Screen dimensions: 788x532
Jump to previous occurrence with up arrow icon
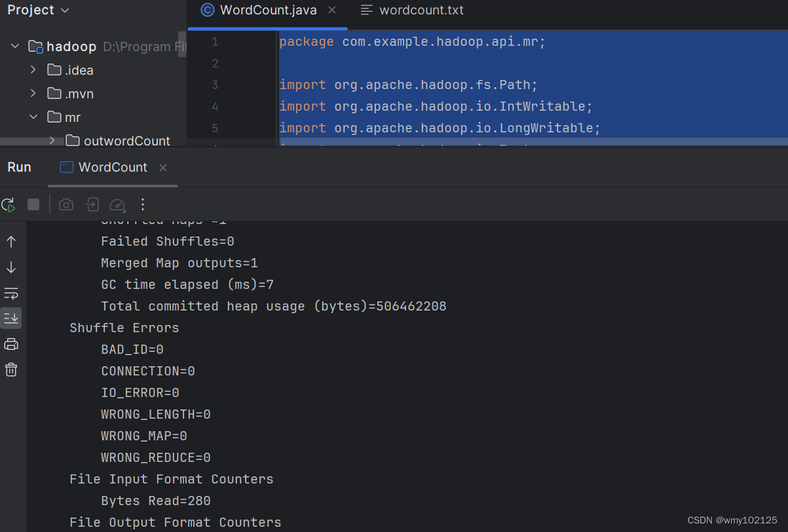coord(11,241)
